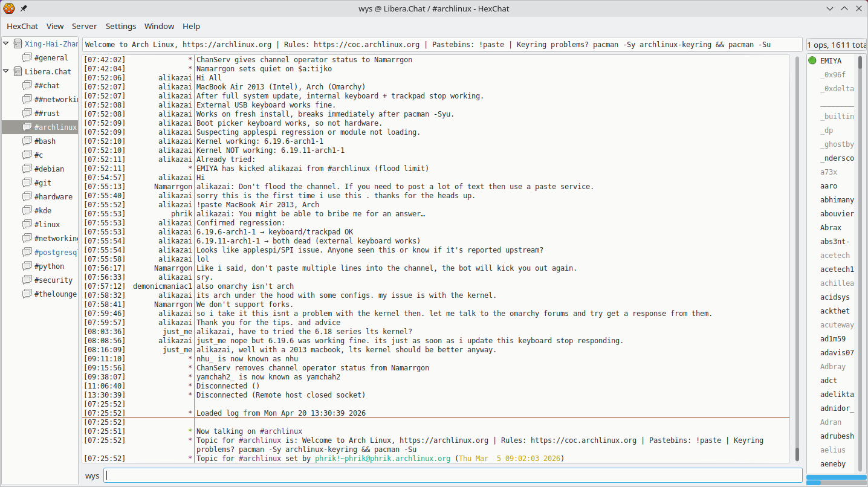868x487 pixels.
Task: Click the HexChat app icon in title bar
Action: click(x=9, y=8)
